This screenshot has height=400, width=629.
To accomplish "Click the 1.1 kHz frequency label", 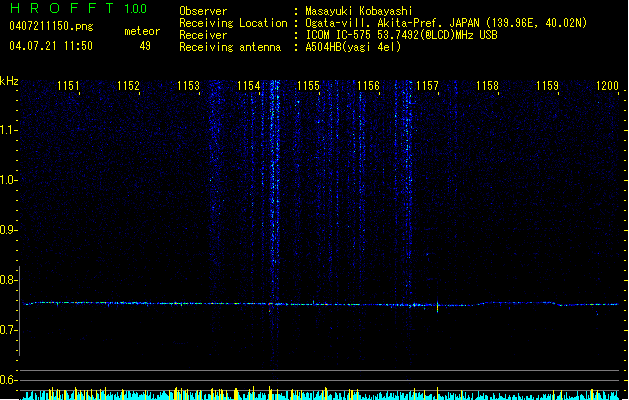I will [8, 130].
